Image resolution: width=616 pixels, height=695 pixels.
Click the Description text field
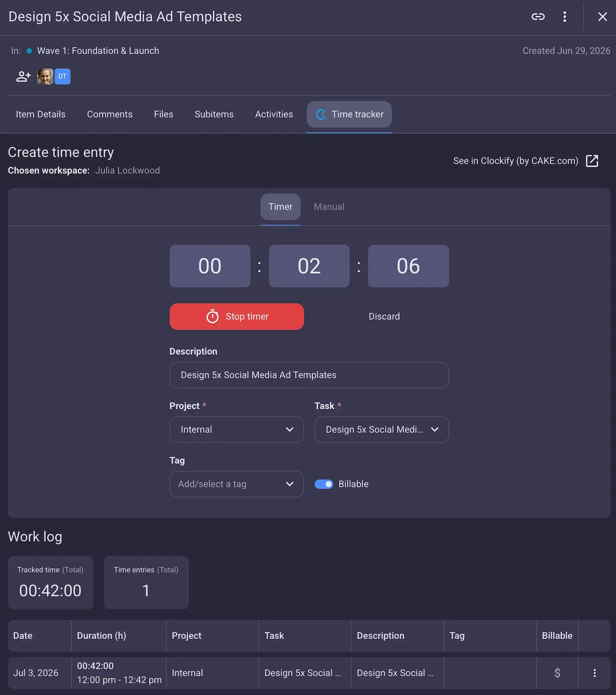309,375
